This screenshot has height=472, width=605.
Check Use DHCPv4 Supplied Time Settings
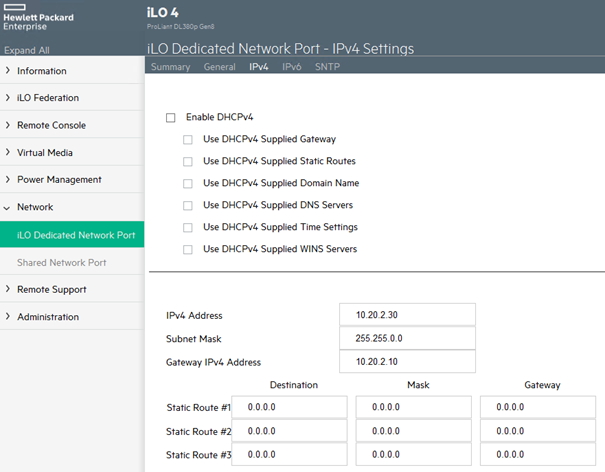tap(188, 227)
